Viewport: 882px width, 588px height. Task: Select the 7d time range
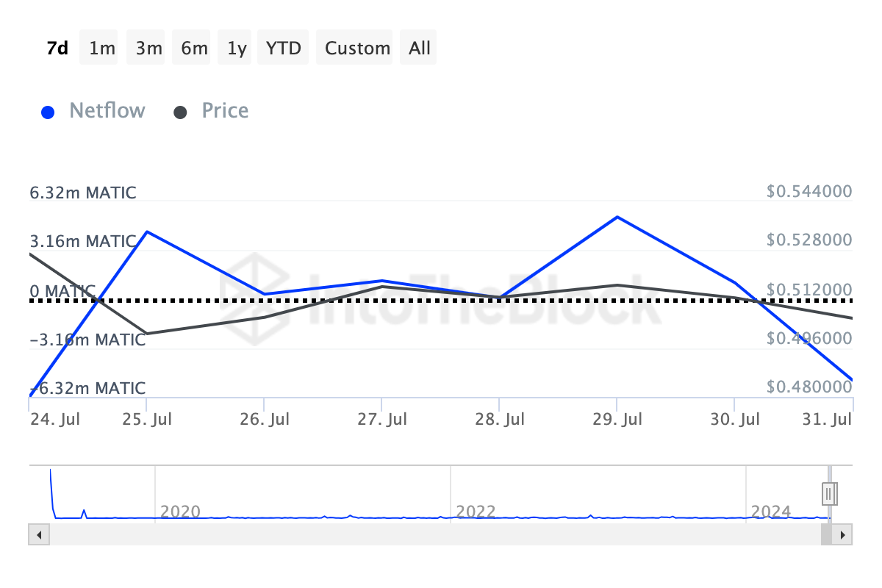pyautogui.click(x=57, y=48)
